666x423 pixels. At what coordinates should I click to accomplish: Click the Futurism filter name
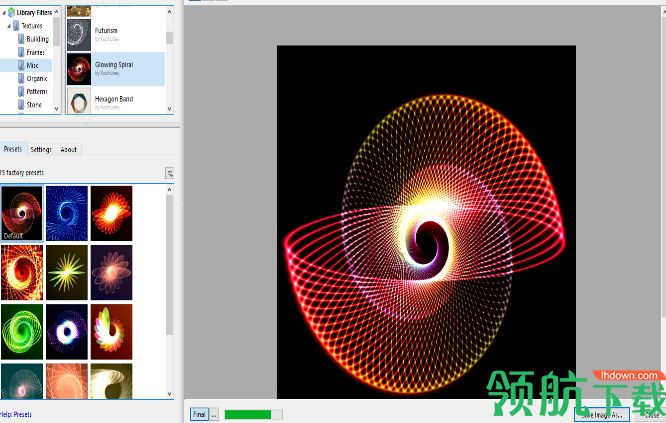(x=106, y=31)
